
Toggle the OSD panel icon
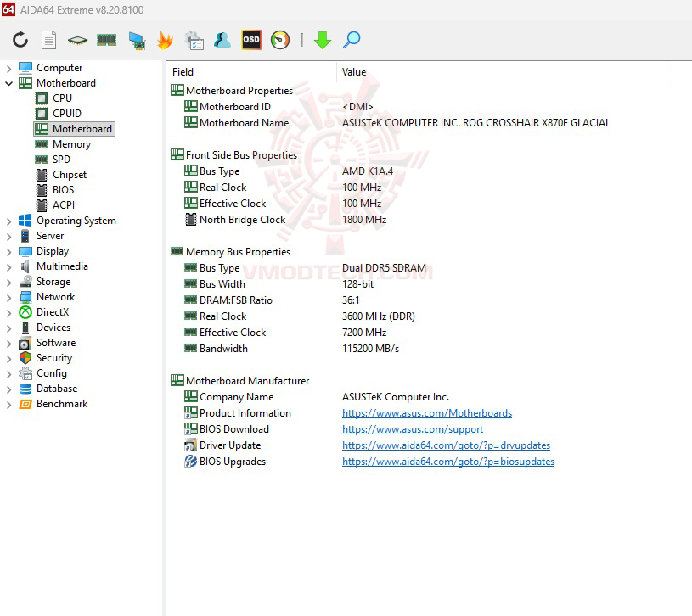coord(251,40)
